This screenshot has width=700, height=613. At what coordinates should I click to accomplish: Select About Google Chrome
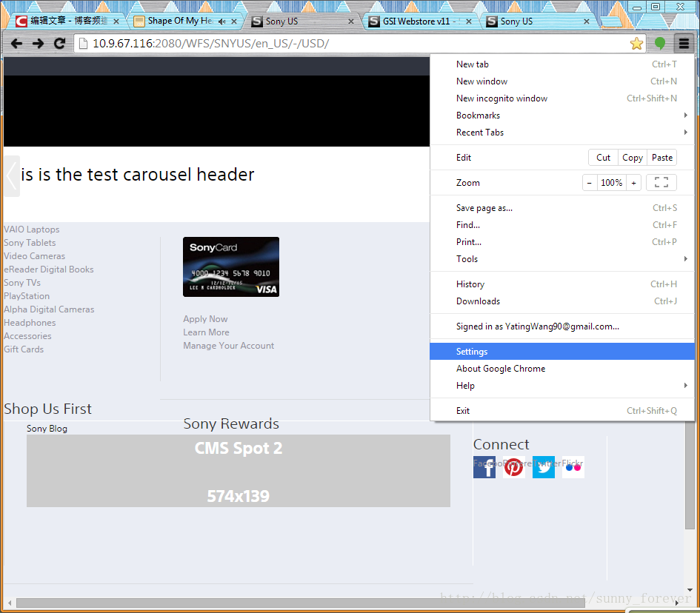[x=561, y=369]
